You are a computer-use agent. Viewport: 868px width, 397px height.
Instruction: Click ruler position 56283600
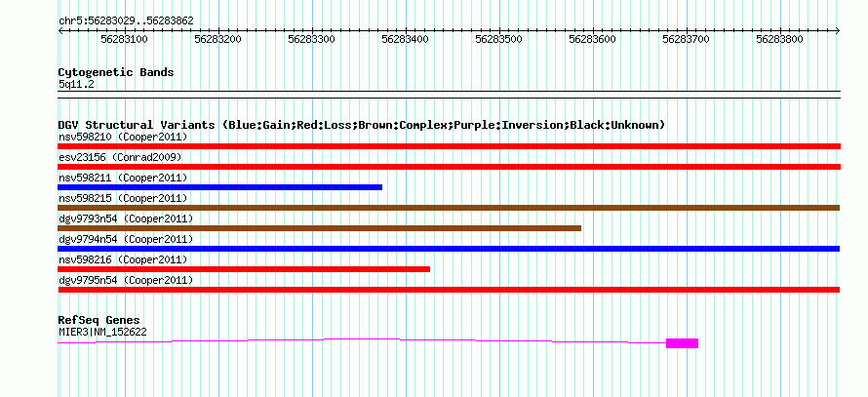pyautogui.click(x=592, y=39)
